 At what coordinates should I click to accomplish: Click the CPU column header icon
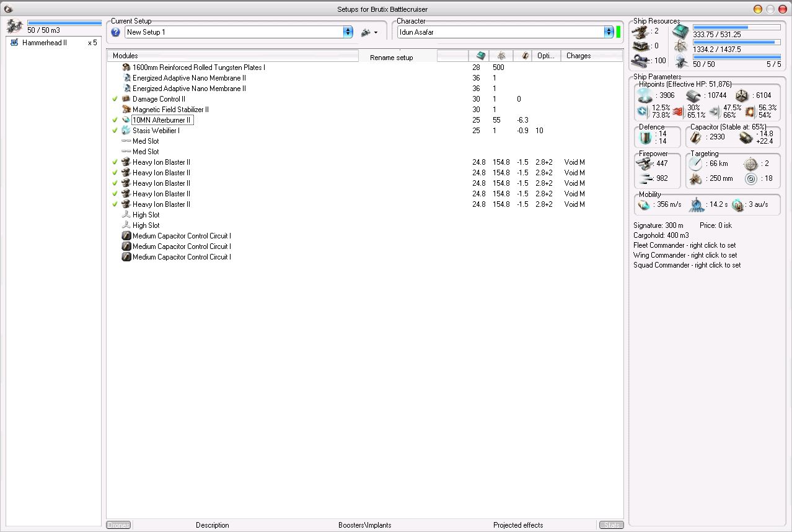(x=481, y=56)
